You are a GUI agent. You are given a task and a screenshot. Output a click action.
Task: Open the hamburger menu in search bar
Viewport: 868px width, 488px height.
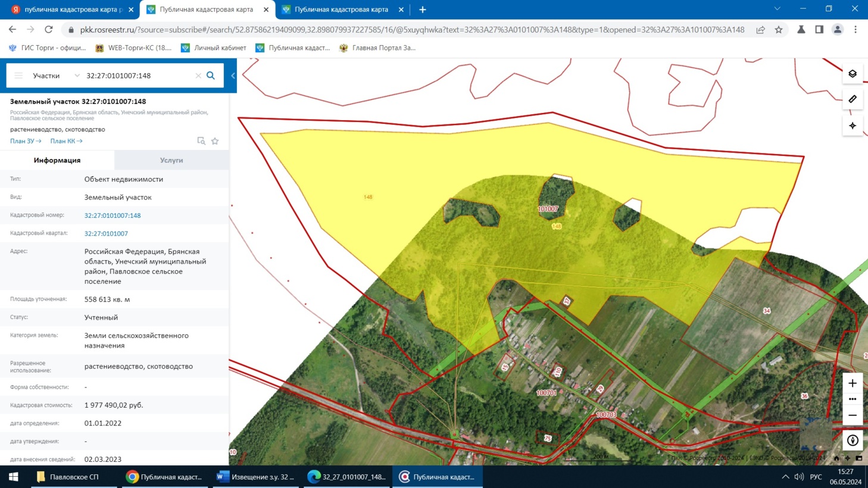(x=18, y=76)
